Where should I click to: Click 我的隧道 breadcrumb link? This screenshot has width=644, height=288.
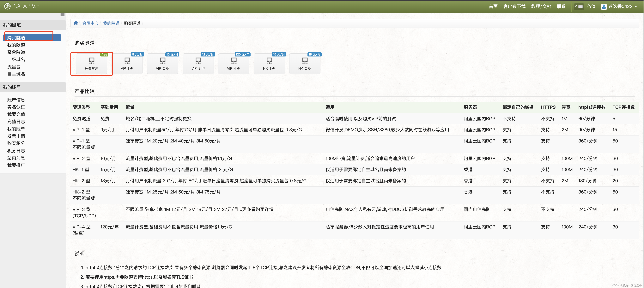[x=111, y=23]
